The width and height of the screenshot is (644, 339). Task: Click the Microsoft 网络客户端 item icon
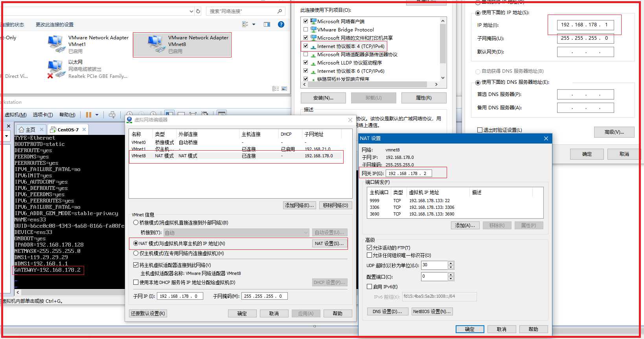point(313,21)
